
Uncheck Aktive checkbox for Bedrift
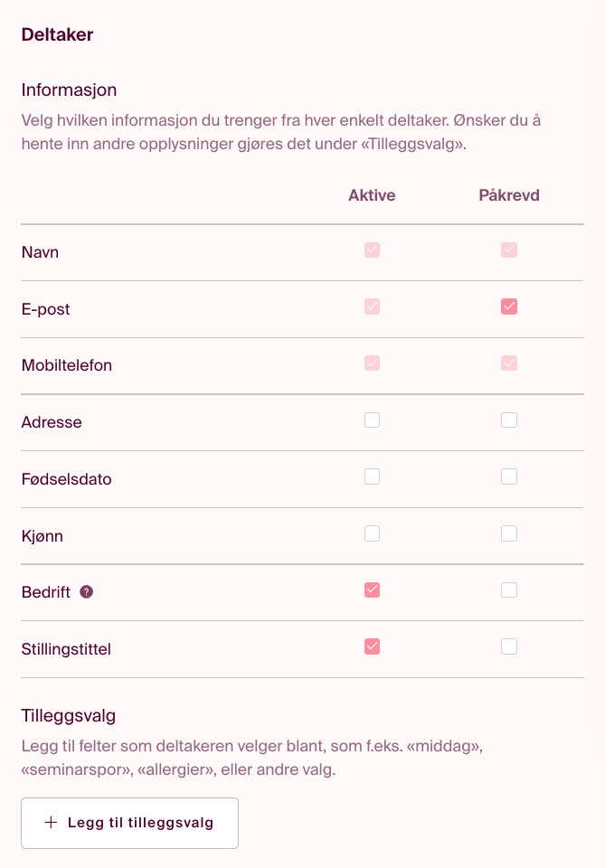click(x=372, y=590)
